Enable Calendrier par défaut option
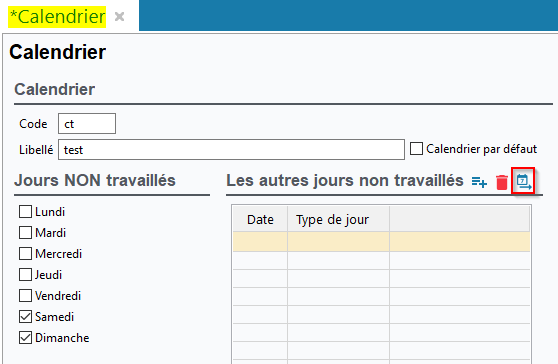This screenshot has height=364, width=558. pyautogui.click(x=416, y=148)
